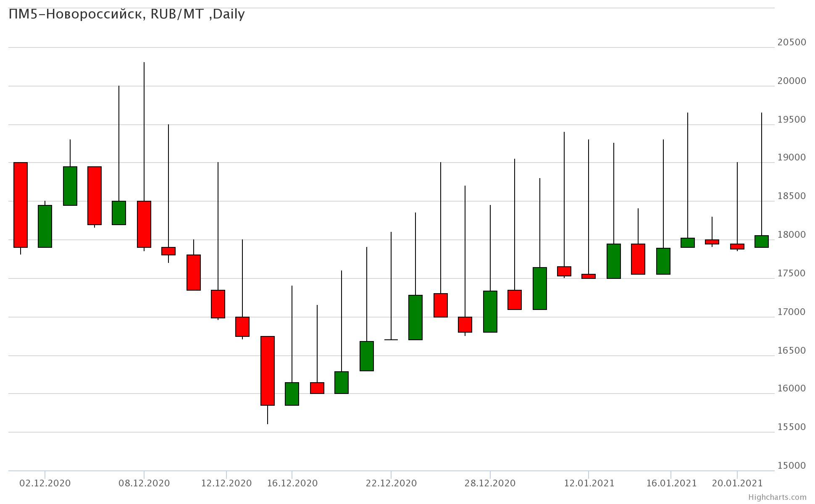
Task: Click the 16.01.2021 date axis label
Action: [671, 483]
